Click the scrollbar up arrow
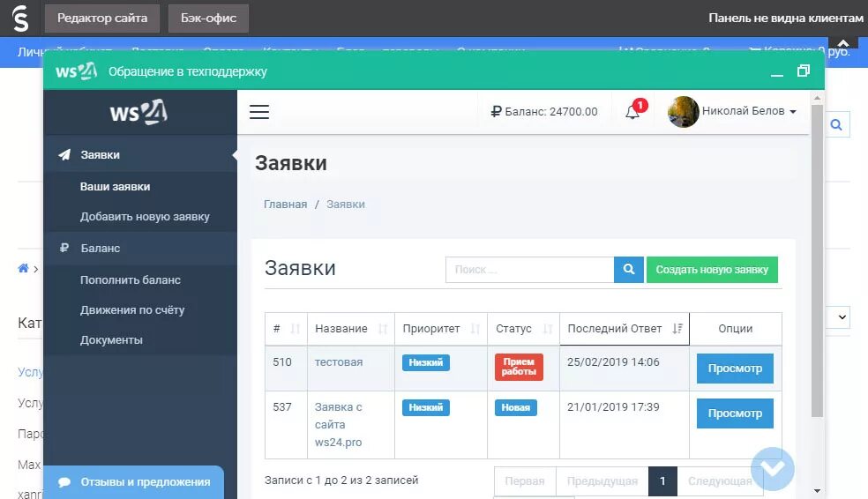The height and width of the screenshot is (499, 868). pyautogui.click(x=817, y=98)
